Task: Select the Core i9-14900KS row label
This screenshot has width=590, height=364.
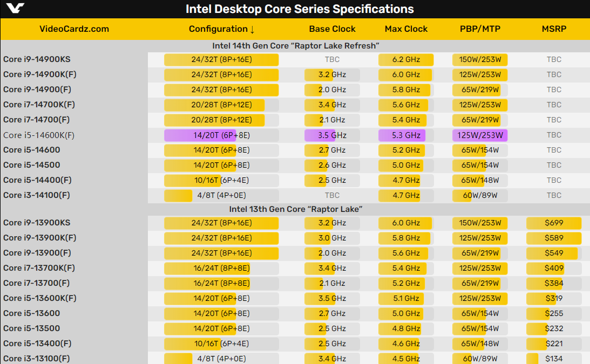Action: point(37,59)
